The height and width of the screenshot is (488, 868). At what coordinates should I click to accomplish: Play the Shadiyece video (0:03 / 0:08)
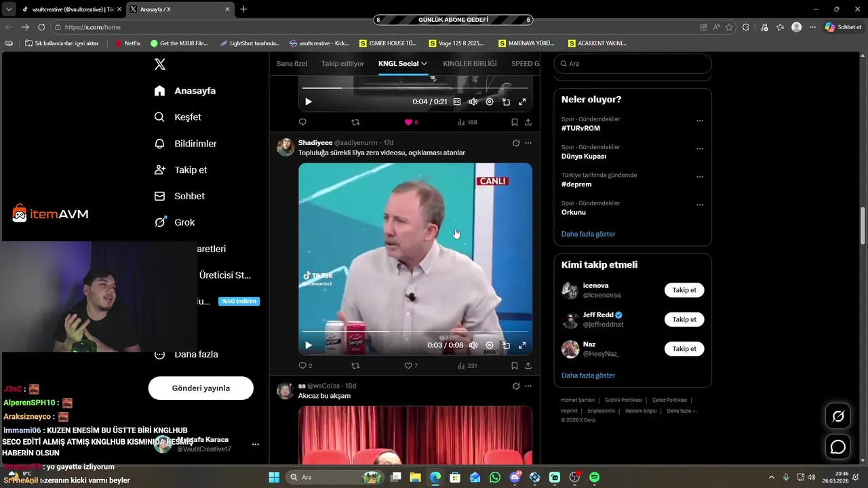[x=309, y=345]
